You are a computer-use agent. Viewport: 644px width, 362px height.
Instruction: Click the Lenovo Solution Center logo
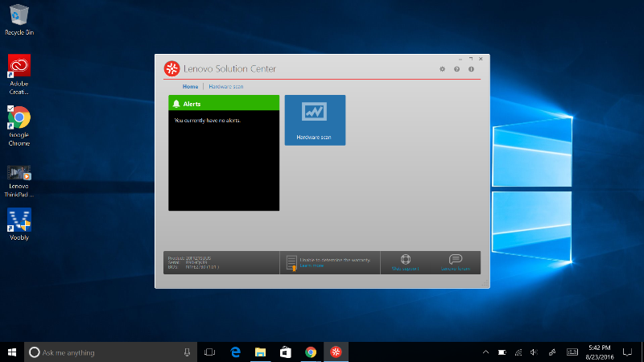click(171, 68)
